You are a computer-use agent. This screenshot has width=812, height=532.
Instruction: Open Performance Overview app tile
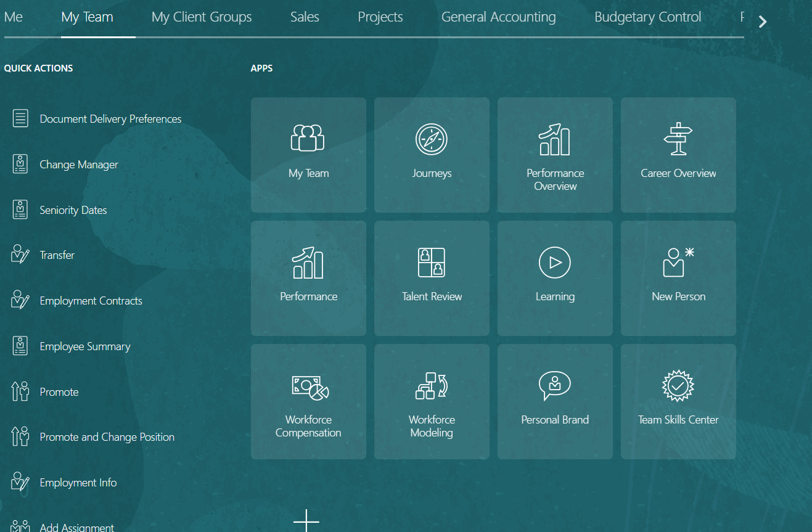555,155
